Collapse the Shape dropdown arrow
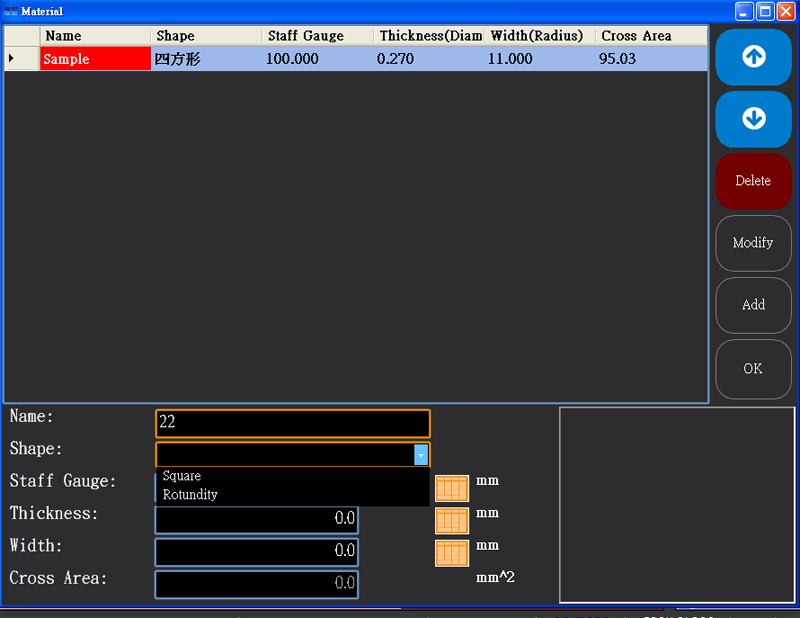 [421, 455]
